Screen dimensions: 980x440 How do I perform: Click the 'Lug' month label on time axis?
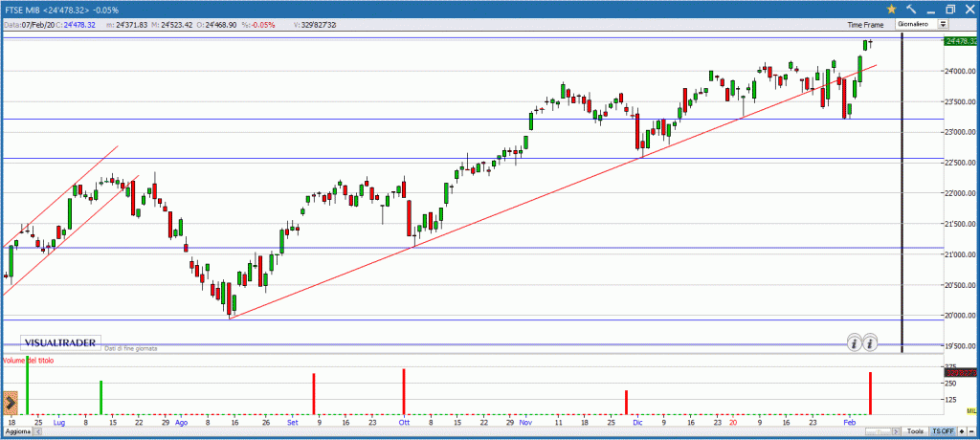pyautogui.click(x=58, y=423)
